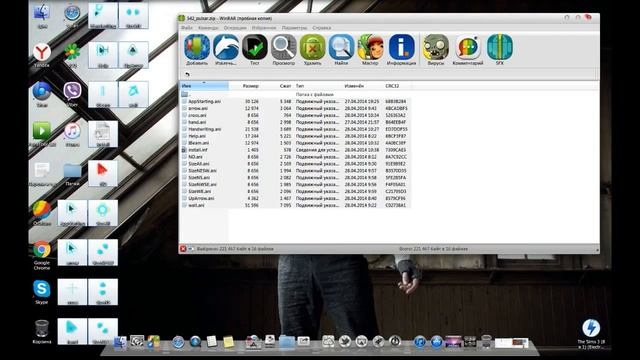Viewport: 640px width, 360px height.
Task: Open Skype desktop shortcut
Action: (x=42, y=292)
